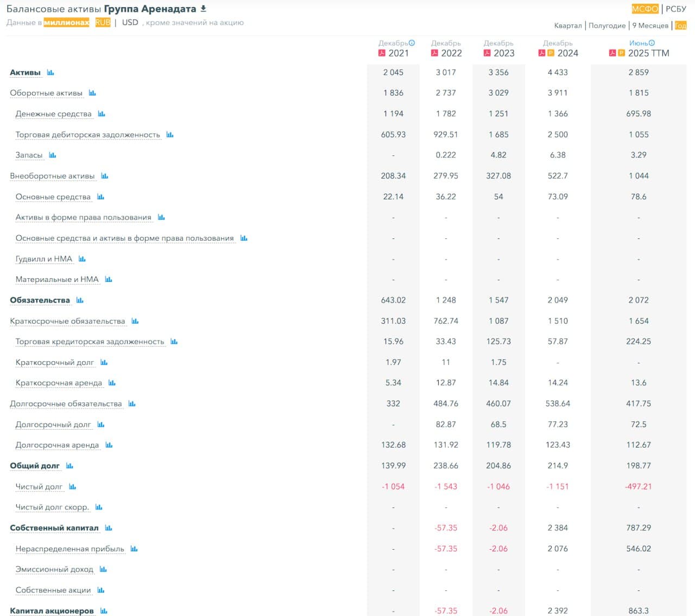Click the info icon next to Июнь
Image resolution: width=695 pixels, height=616 pixels.
pyautogui.click(x=652, y=43)
